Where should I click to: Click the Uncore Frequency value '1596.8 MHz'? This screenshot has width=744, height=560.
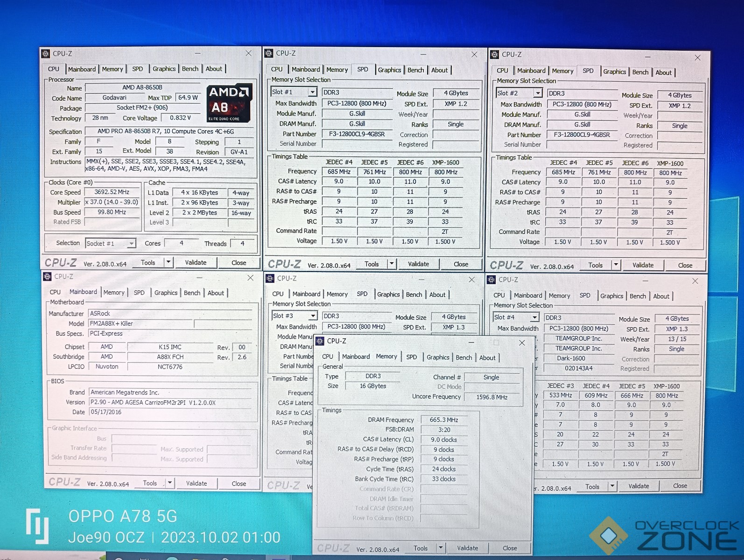tap(491, 397)
